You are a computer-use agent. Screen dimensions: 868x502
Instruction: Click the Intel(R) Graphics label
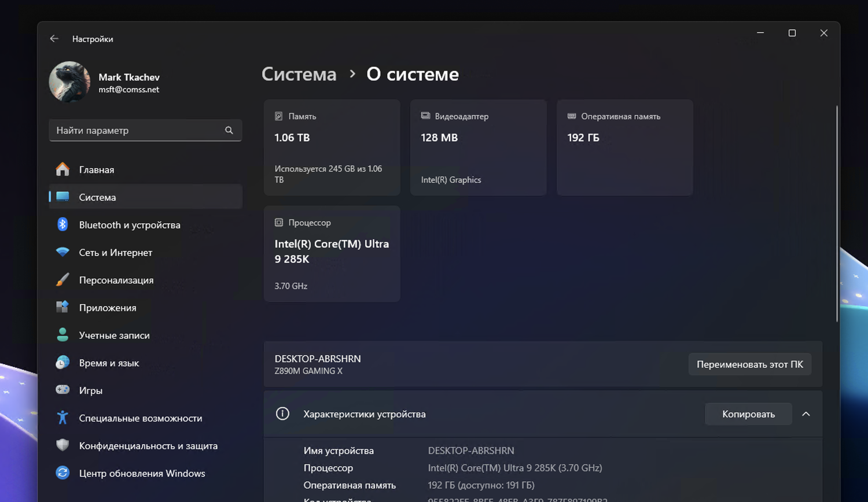451,180
